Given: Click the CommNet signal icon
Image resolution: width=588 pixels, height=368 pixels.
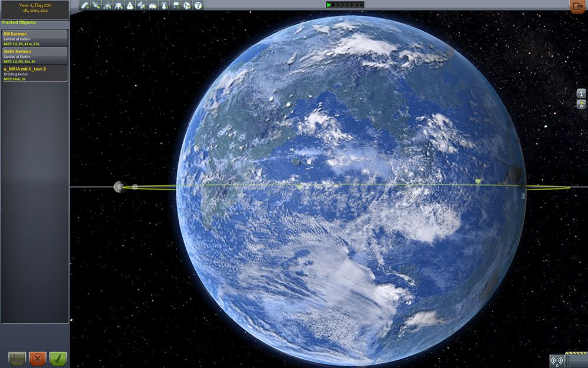Looking at the screenshot, I should click(x=557, y=361).
